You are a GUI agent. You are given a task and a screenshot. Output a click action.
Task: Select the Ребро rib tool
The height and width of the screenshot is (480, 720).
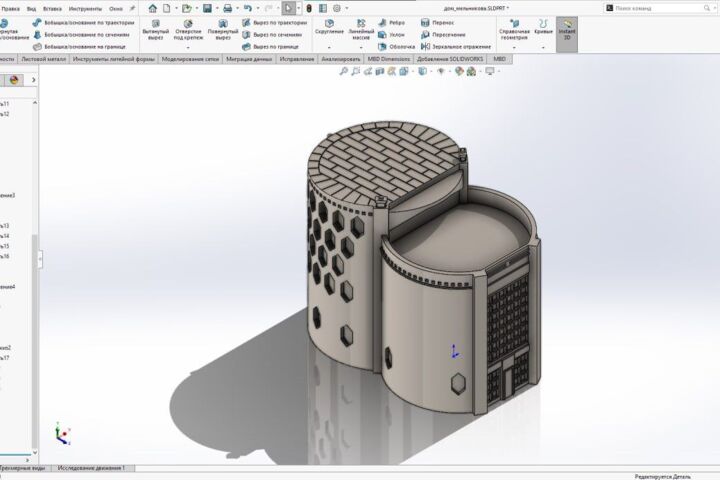pos(392,23)
